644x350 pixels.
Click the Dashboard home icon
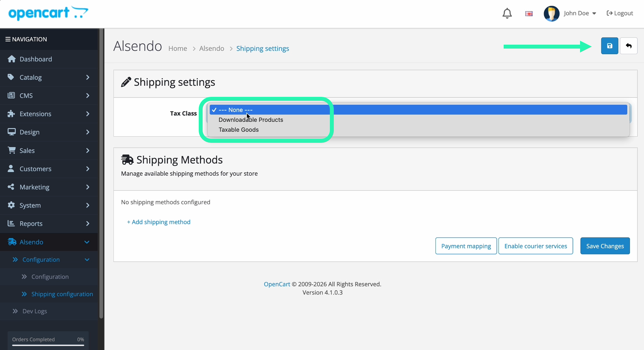(x=12, y=59)
